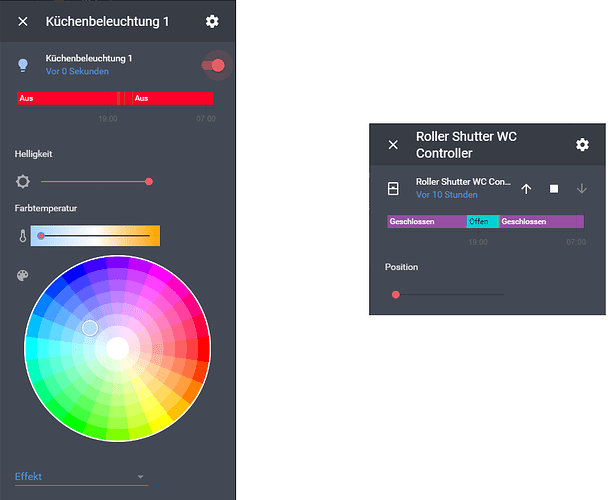Click the color wheel selection marker

[x=90, y=328]
